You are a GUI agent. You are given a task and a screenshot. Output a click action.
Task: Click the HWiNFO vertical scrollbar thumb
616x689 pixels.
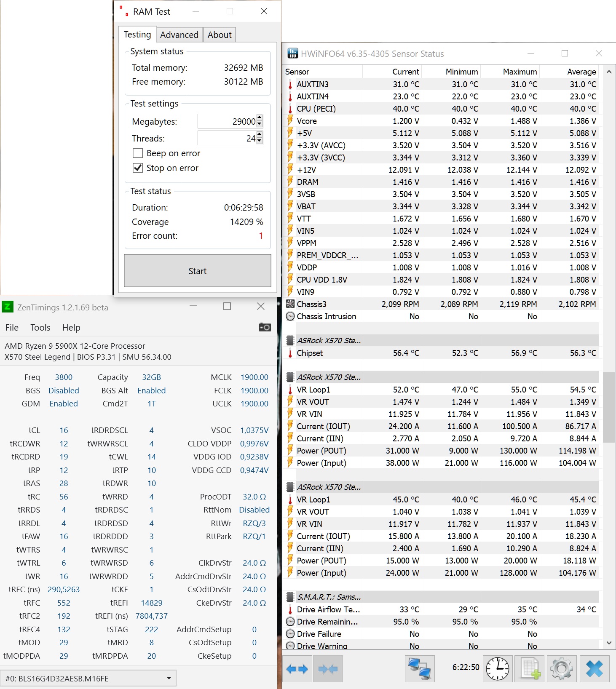pos(609,407)
